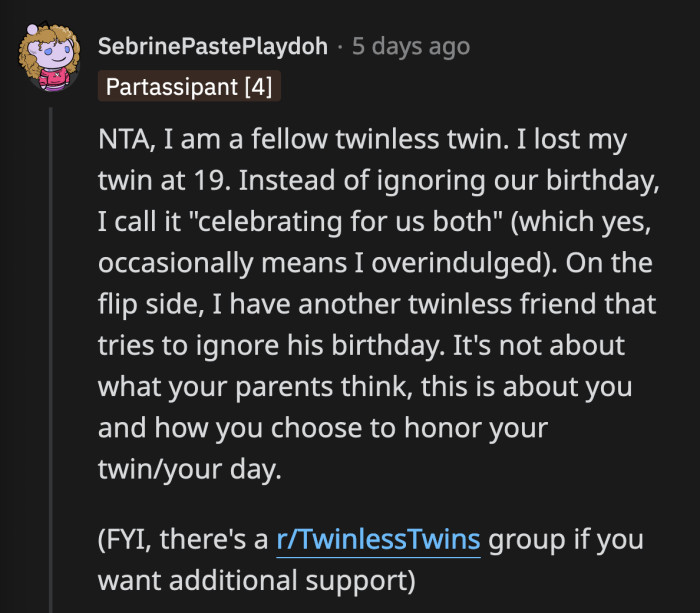This screenshot has height=613, width=700.
Task: Click the "twin/your day." text
Action: coord(191,468)
